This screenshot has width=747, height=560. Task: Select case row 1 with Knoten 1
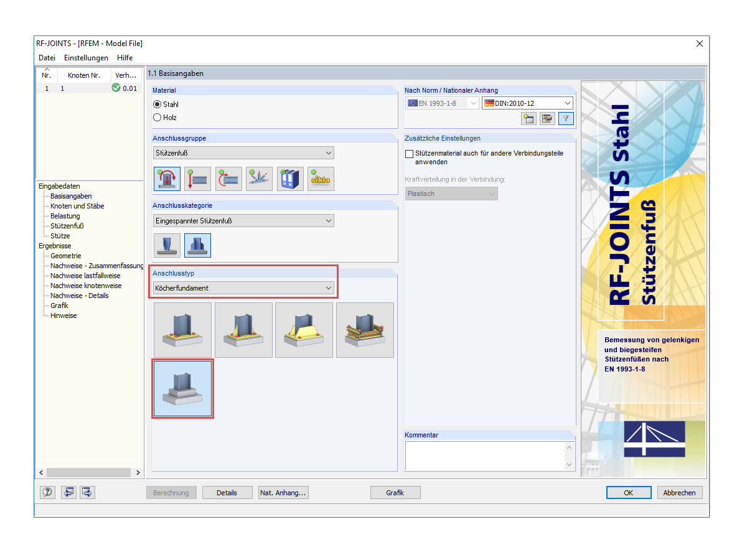[89, 88]
